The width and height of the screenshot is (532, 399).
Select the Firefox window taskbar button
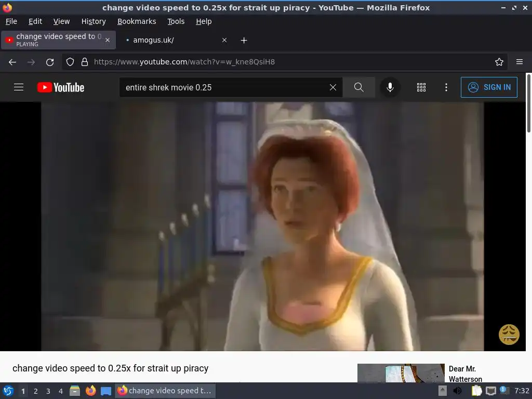tap(165, 391)
